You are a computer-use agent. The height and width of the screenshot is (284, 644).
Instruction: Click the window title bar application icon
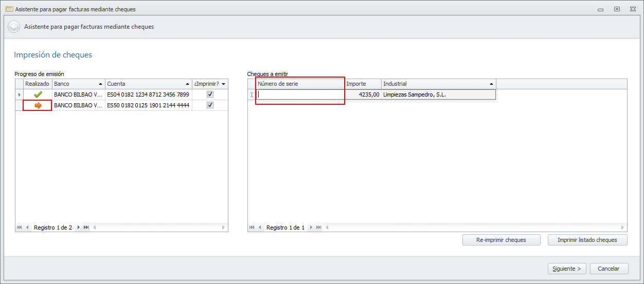[x=9, y=9]
